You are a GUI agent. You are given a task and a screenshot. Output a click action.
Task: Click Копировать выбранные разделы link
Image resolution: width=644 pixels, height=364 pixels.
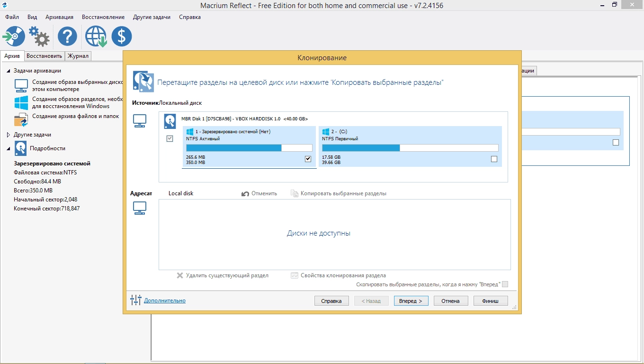[343, 193]
